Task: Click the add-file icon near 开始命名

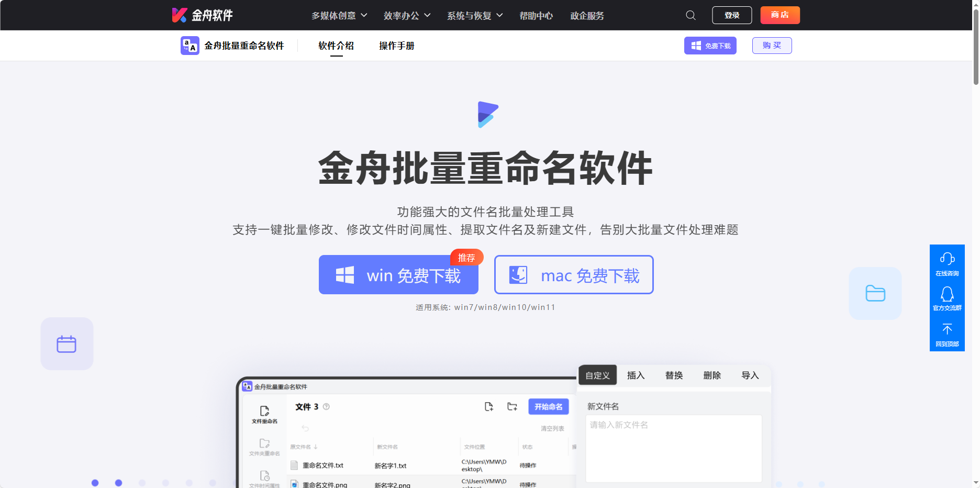Action: 489,406
